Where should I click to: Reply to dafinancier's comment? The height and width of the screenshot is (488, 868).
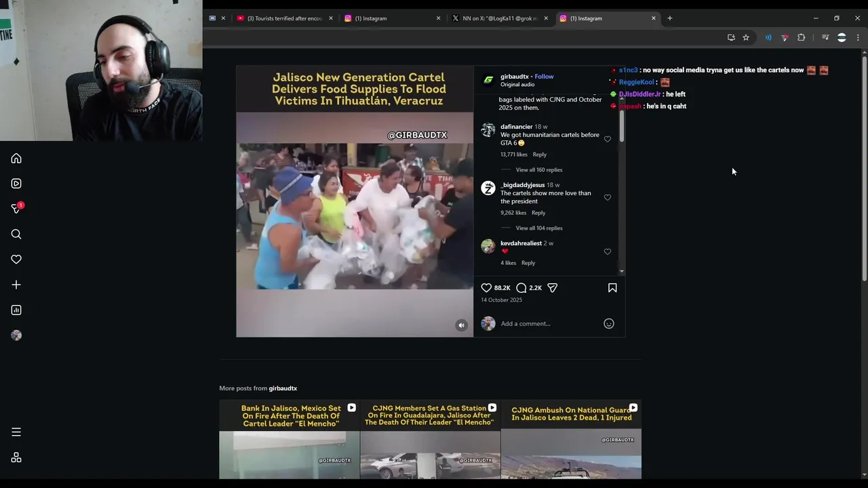[x=539, y=155]
